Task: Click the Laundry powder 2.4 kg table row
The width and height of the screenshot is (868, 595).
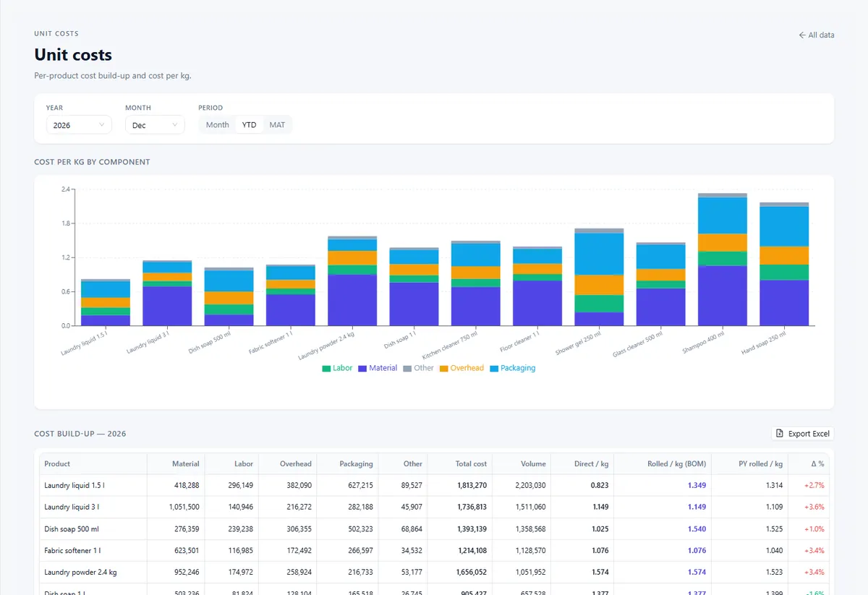Action: pos(434,572)
